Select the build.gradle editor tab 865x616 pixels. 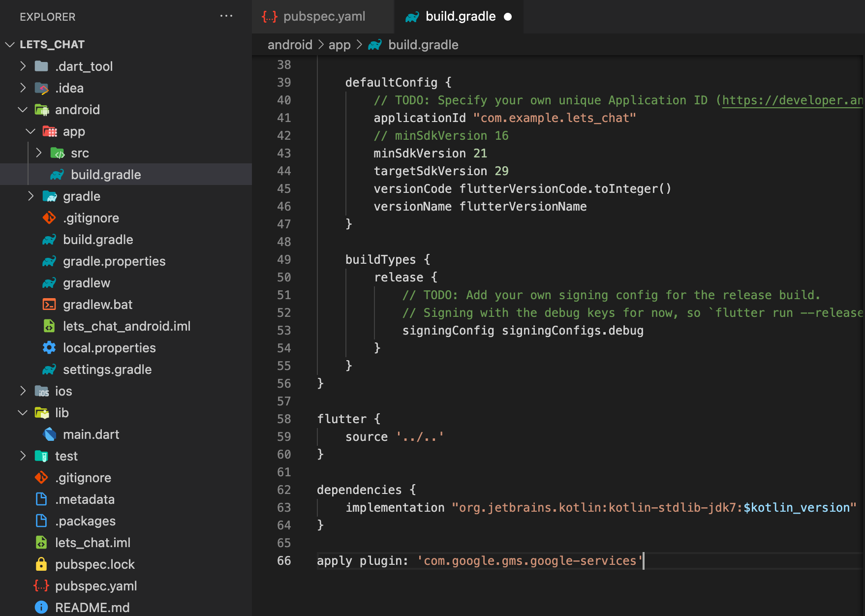(x=459, y=17)
